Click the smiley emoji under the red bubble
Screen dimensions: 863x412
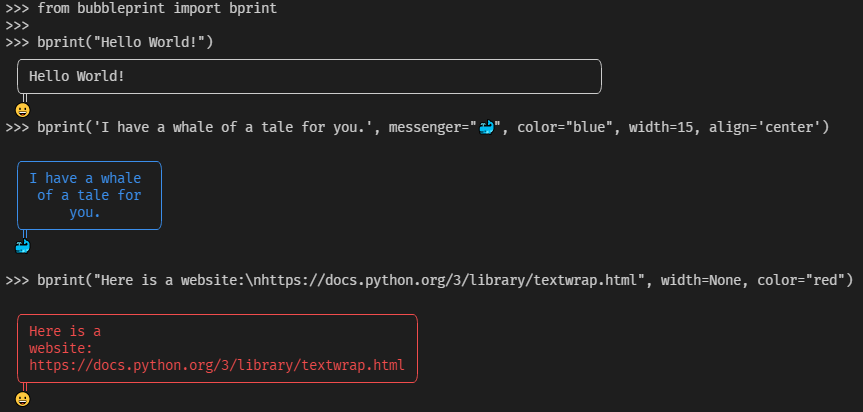(x=23, y=398)
